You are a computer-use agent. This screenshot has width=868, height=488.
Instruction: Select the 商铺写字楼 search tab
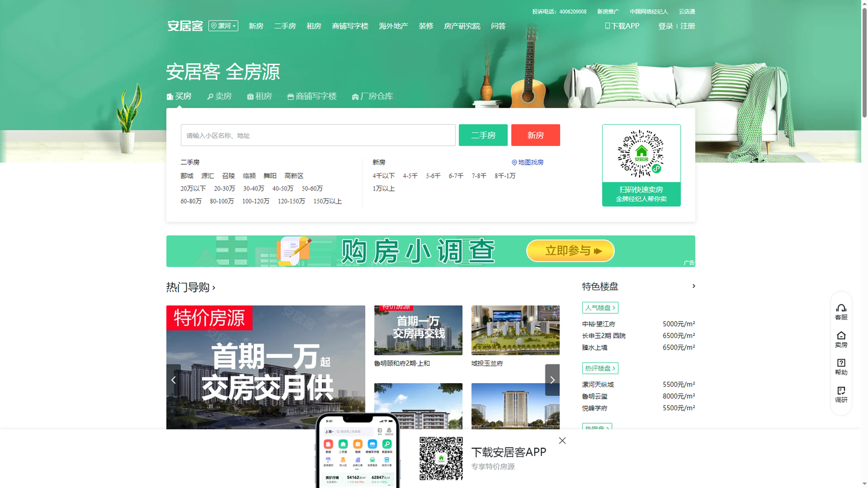312,96
